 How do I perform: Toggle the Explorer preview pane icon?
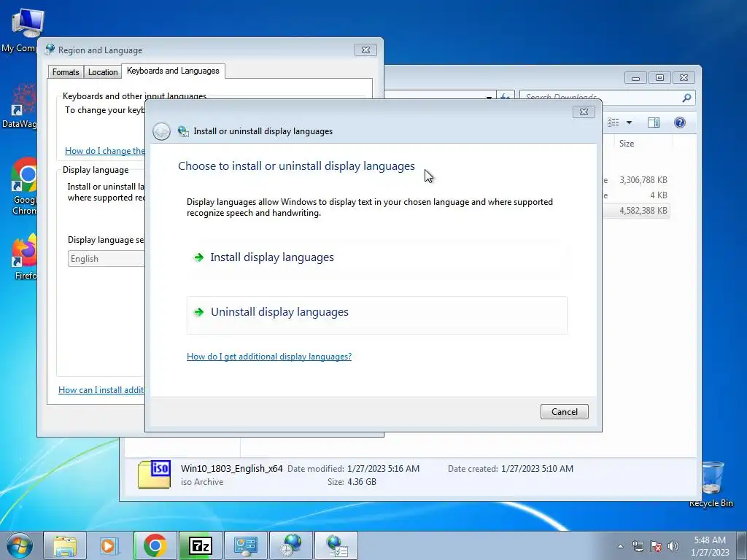(x=654, y=122)
